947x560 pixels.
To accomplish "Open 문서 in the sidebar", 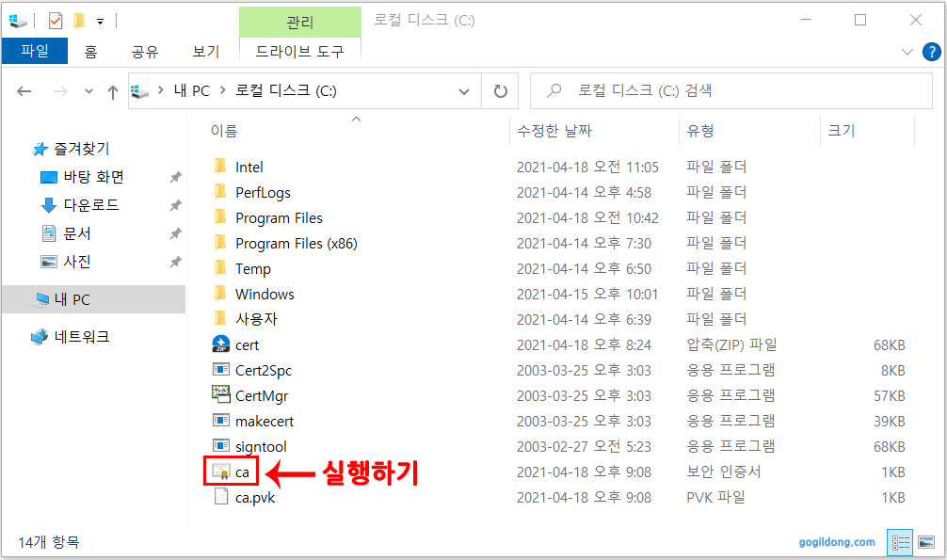I will (x=76, y=233).
